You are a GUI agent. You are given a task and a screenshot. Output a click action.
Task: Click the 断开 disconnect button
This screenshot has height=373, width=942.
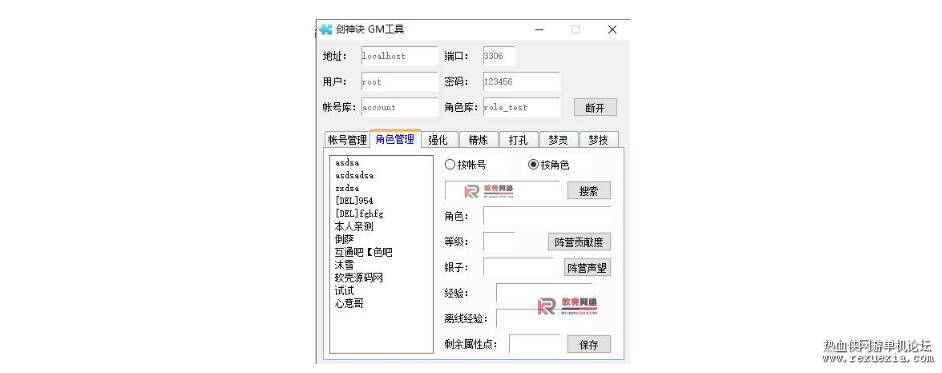coord(595,108)
